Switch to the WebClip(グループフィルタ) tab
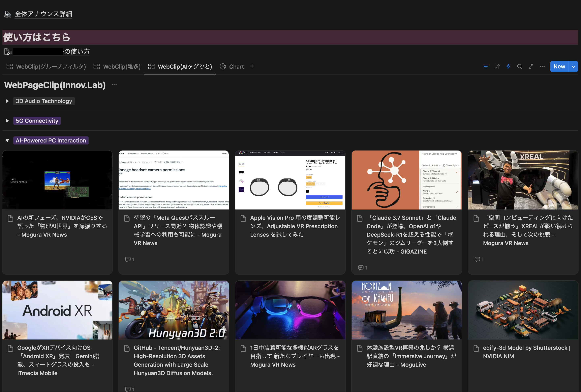 coord(46,67)
